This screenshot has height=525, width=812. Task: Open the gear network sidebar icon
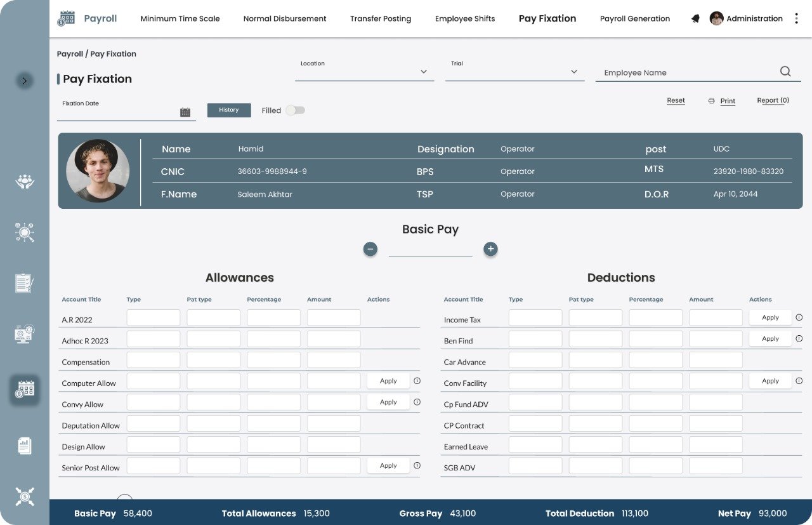tap(25, 232)
